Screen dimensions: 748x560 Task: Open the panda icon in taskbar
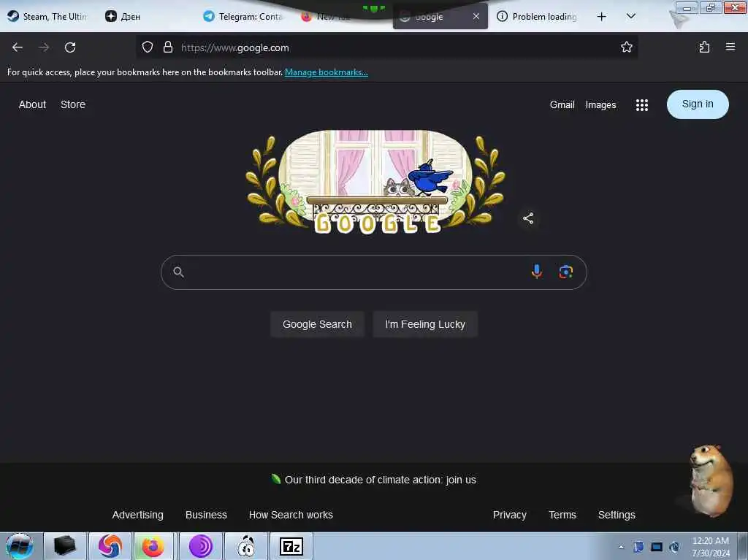point(246,546)
